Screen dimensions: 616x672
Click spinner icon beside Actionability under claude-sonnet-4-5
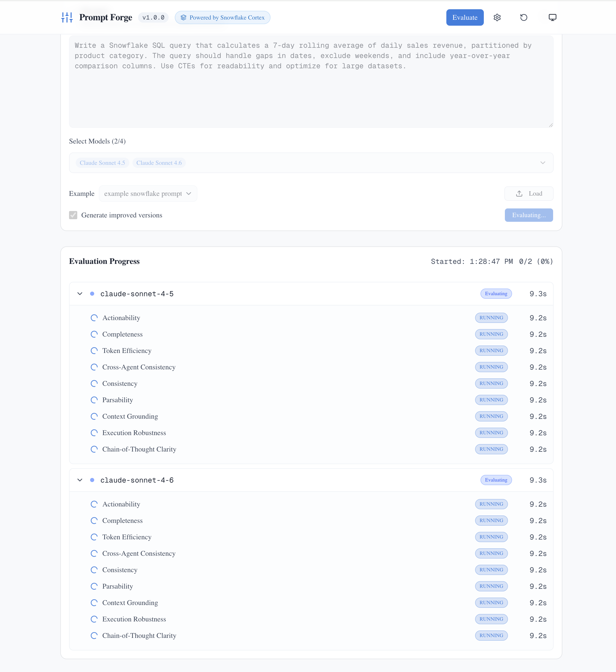click(x=94, y=318)
